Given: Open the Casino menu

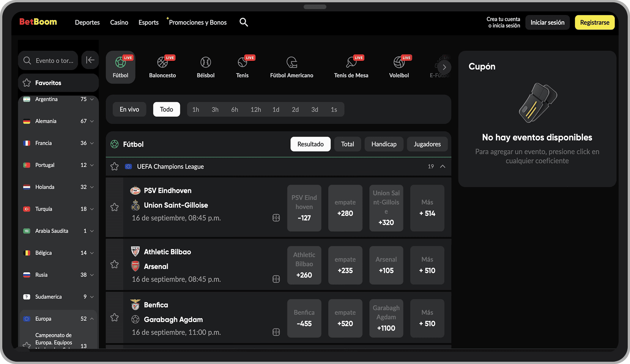Looking at the screenshot, I should [x=119, y=22].
